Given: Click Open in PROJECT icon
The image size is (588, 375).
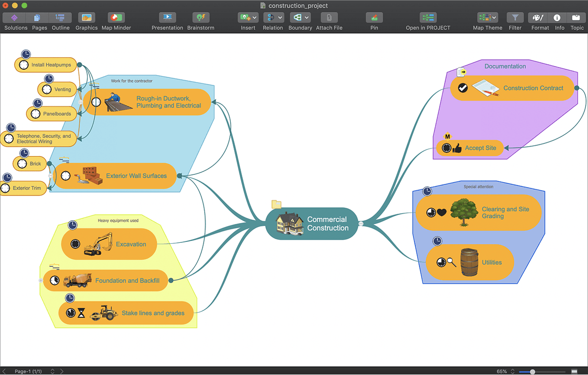Looking at the screenshot, I should coord(428,18).
